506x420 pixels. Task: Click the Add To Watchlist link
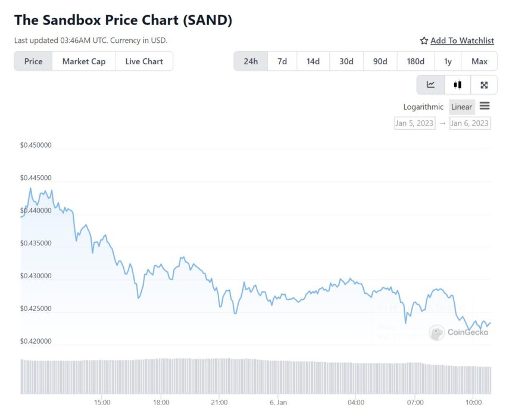click(462, 41)
